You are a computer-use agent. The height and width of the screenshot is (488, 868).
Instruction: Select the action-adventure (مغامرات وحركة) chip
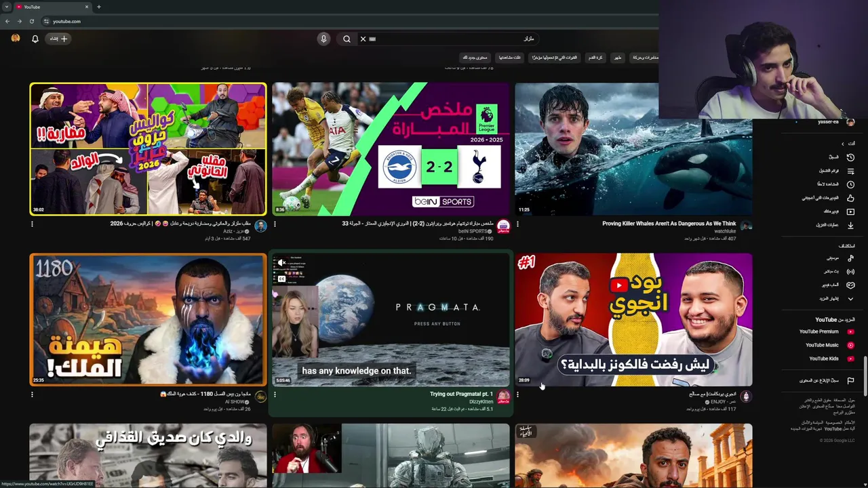click(646, 58)
